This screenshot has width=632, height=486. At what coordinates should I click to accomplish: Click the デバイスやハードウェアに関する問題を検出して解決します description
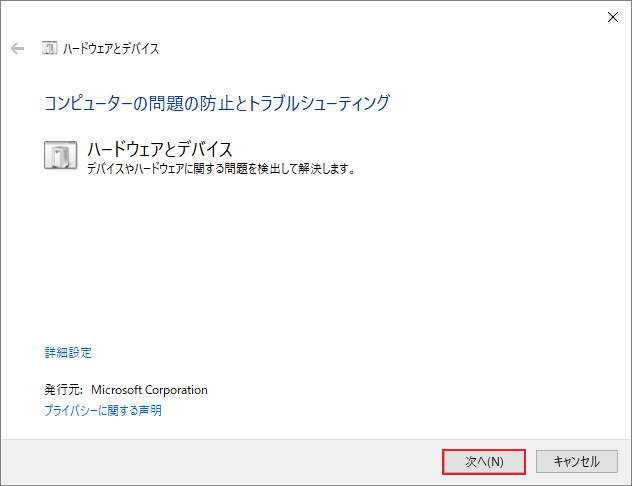click(x=221, y=168)
